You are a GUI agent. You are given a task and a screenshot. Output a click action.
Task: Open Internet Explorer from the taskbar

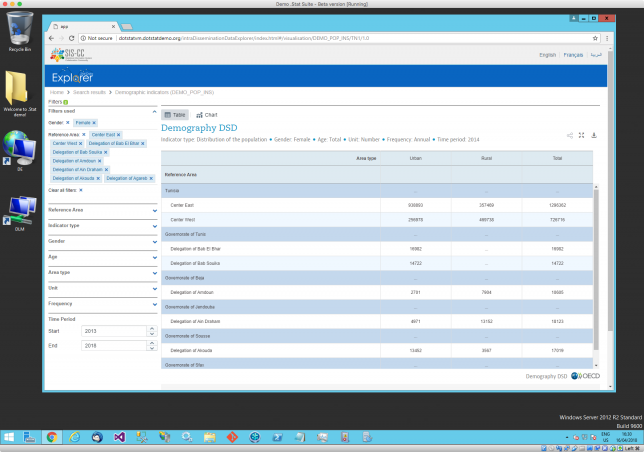(x=74, y=437)
